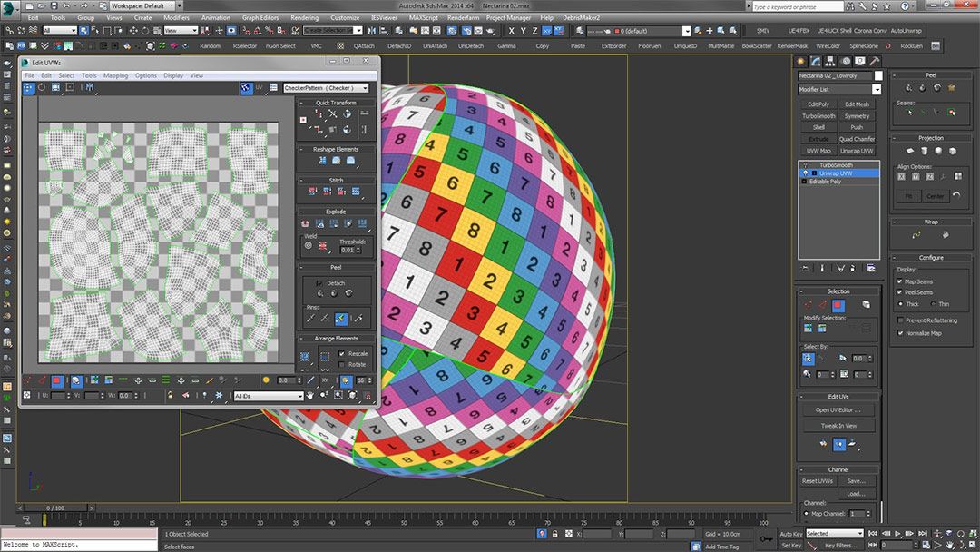Image resolution: width=980 pixels, height=552 pixels.
Task: Open the Mapping menu in Edit UVWs
Action: (115, 75)
